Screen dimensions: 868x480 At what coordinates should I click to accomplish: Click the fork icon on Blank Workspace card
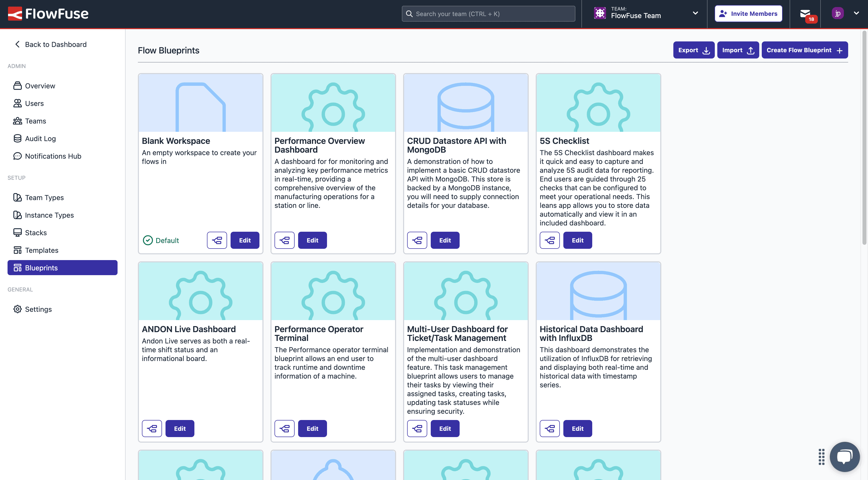[217, 240]
